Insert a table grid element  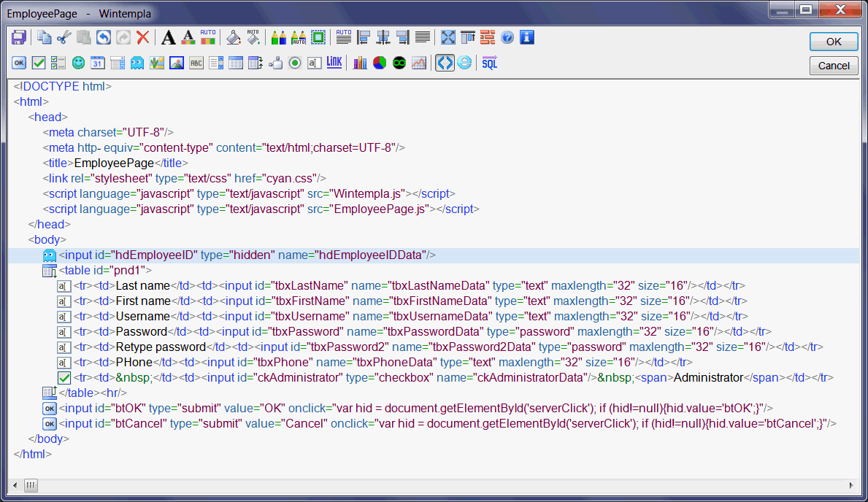236,63
